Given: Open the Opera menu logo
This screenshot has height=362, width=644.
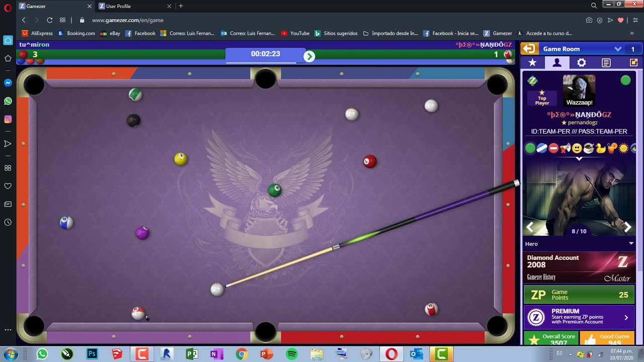Looking at the screenshot, I should 8,8.
